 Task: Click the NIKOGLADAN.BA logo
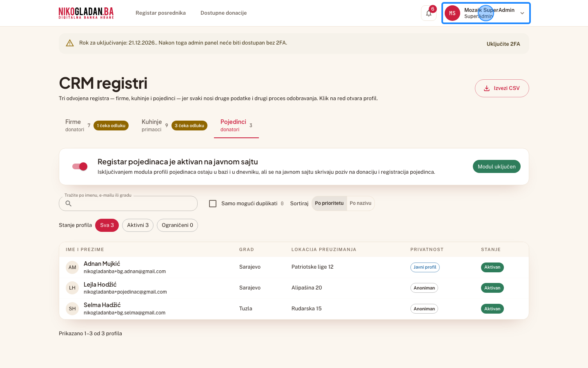point(86,13)
